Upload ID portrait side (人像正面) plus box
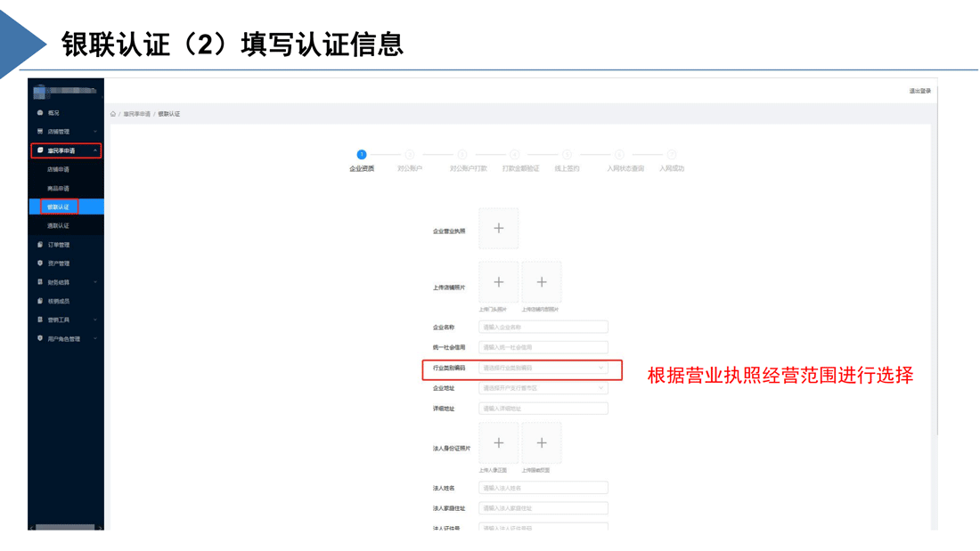 499,443
